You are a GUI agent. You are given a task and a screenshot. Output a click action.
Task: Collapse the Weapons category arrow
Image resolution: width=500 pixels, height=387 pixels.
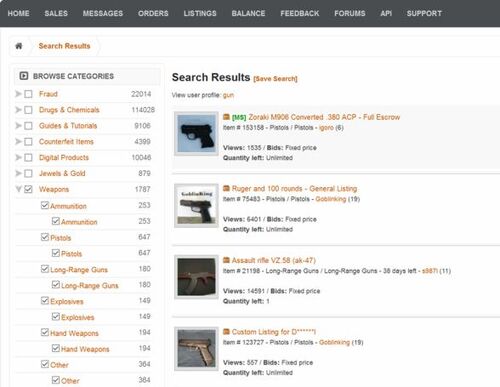(x=19, y=189)
